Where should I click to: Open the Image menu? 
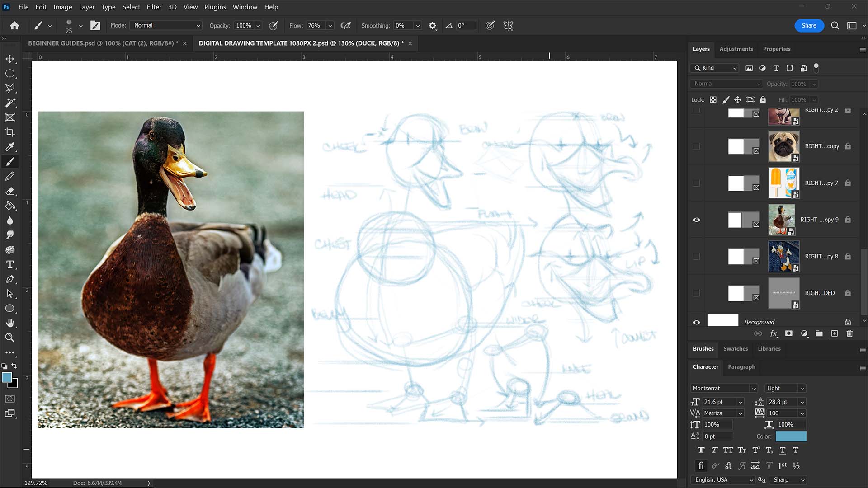62,7
